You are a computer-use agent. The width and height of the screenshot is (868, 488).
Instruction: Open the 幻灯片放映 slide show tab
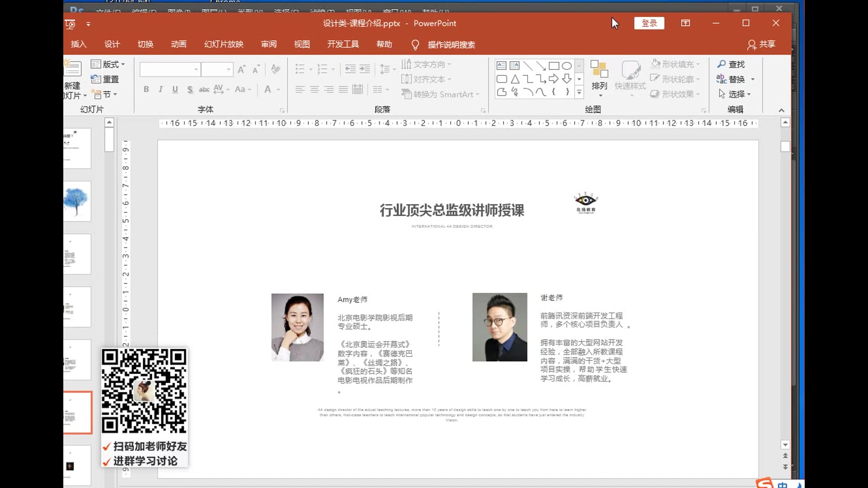tap(224, 44)
